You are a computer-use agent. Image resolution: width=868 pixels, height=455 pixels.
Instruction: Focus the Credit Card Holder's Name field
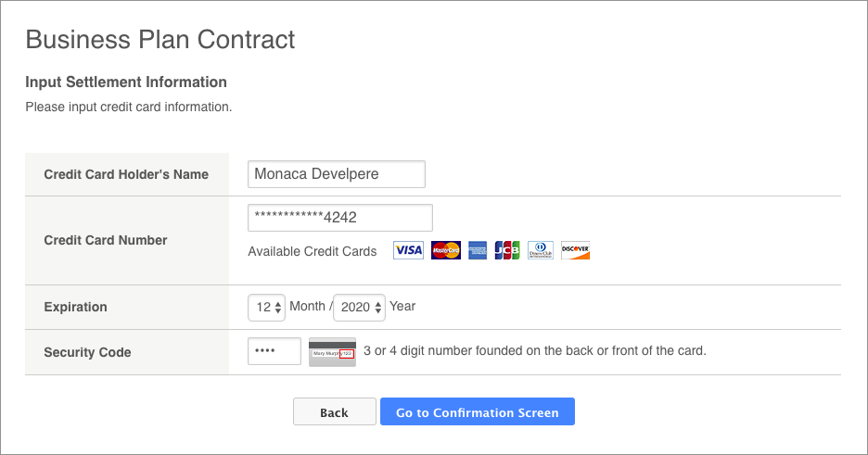337,174
